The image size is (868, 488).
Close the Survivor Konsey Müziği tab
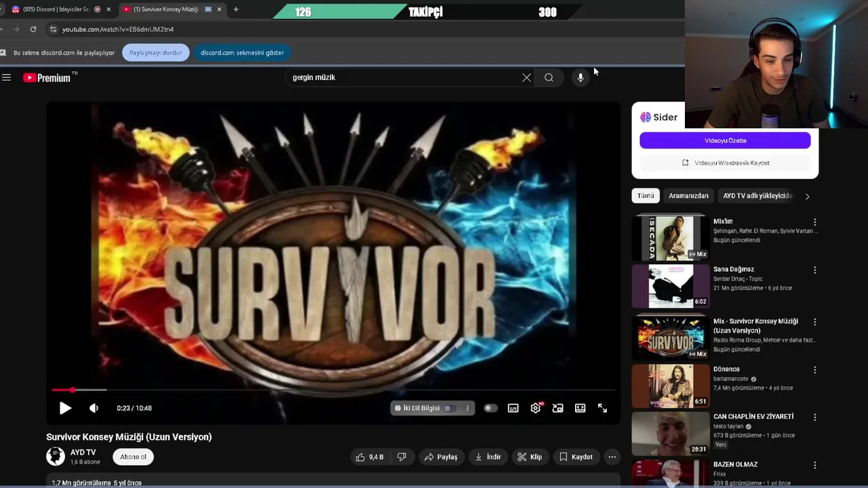[x=219, y=9]
